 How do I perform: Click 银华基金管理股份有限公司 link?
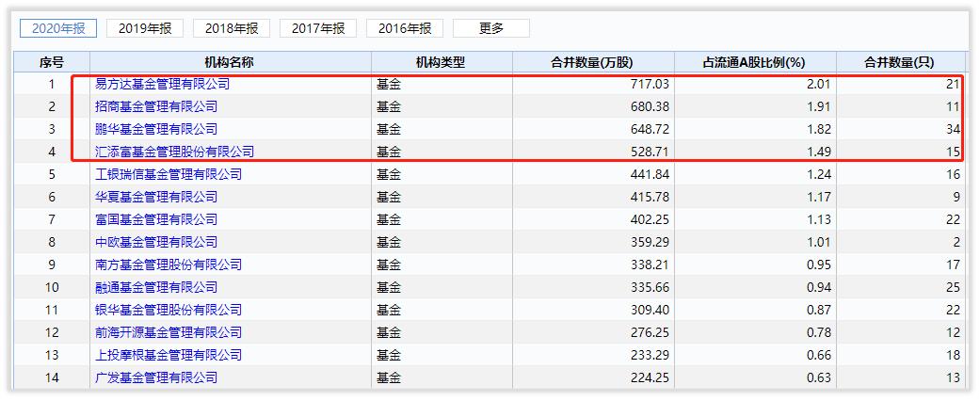pos(169,310)
